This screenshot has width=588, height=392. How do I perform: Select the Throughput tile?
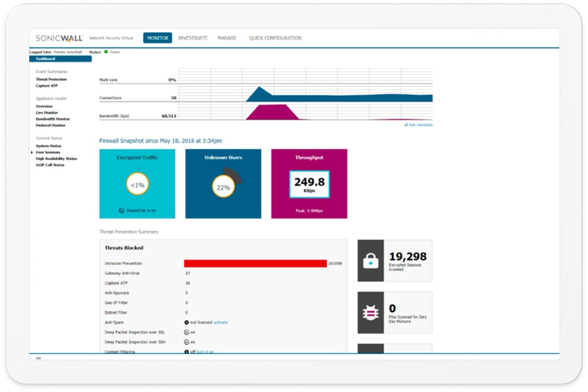308,183
